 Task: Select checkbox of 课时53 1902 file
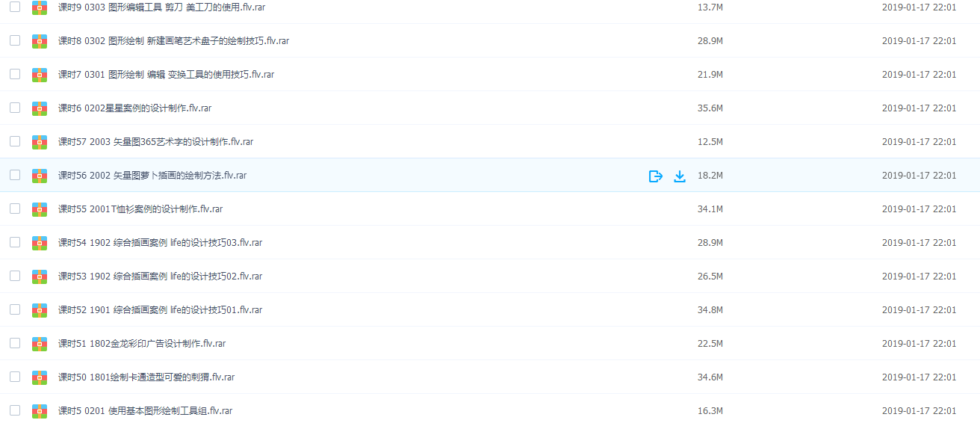coord(15,276)
